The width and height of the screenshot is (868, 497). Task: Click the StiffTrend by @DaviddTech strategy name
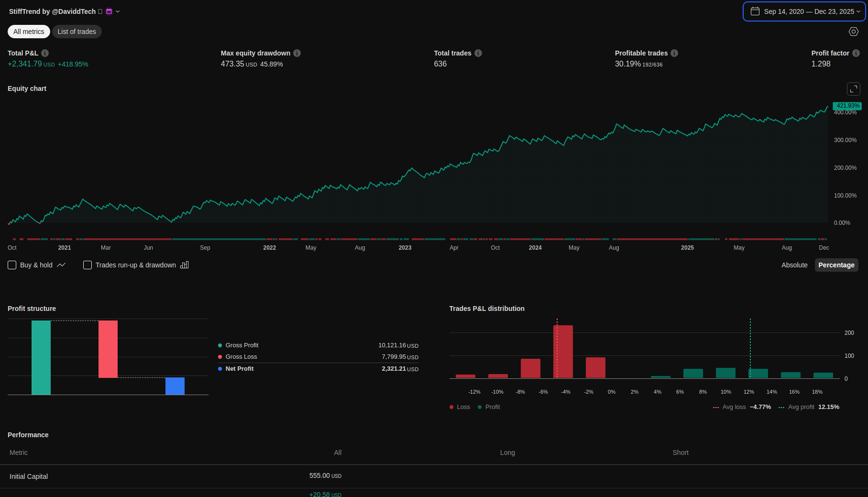[x=52, y=11]
